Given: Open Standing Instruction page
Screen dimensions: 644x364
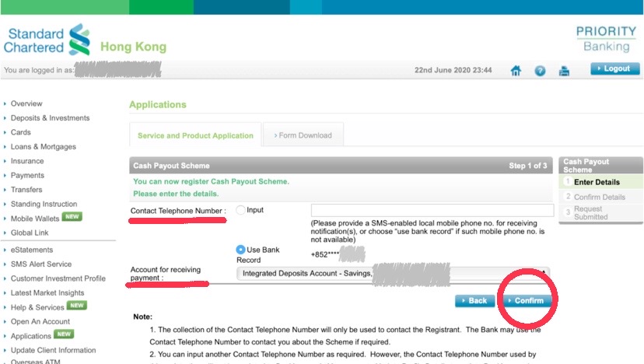Looking at the screenshot, I should (x=44, y=205).
